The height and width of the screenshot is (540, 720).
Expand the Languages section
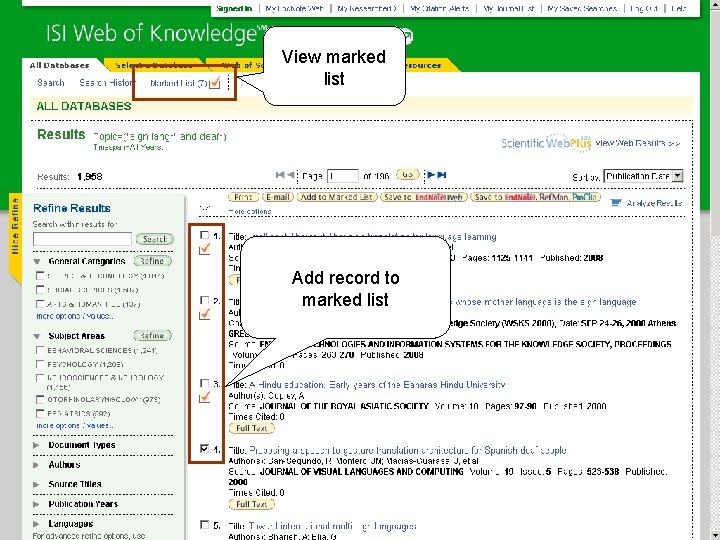point(36,523)
